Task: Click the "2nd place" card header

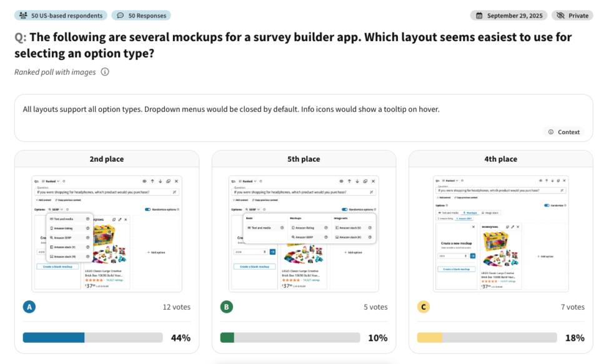Action: click(107, 159)
